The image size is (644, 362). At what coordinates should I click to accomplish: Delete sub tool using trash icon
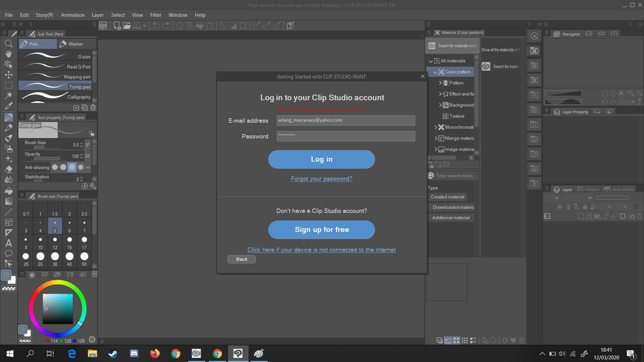93,107
